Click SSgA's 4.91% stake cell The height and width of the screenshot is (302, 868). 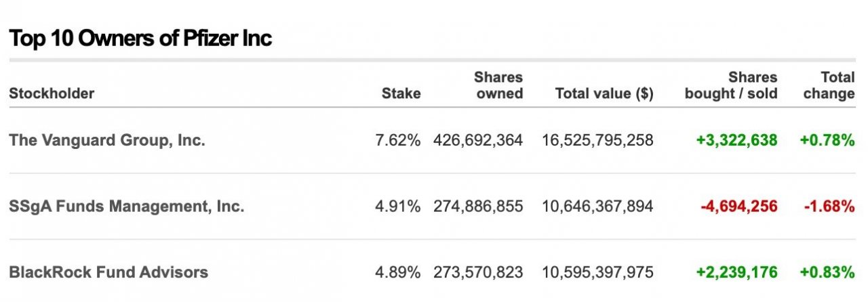pyautogui.click(x=397, y=207)
